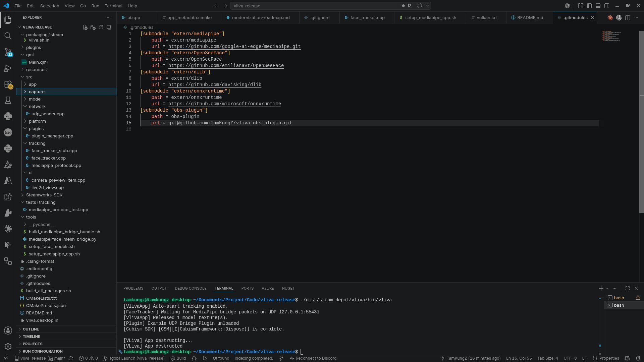Open the Manage gear menu

[8, 347]
